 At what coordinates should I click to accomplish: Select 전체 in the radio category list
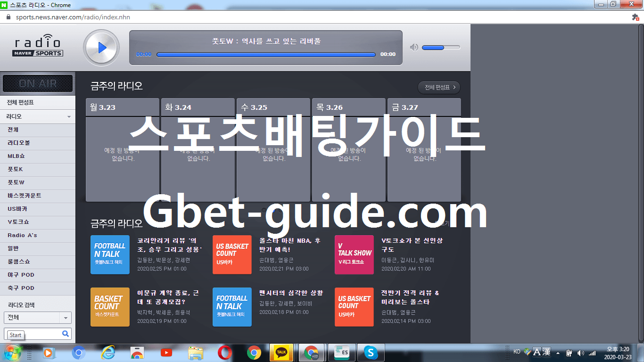point(38,130)
